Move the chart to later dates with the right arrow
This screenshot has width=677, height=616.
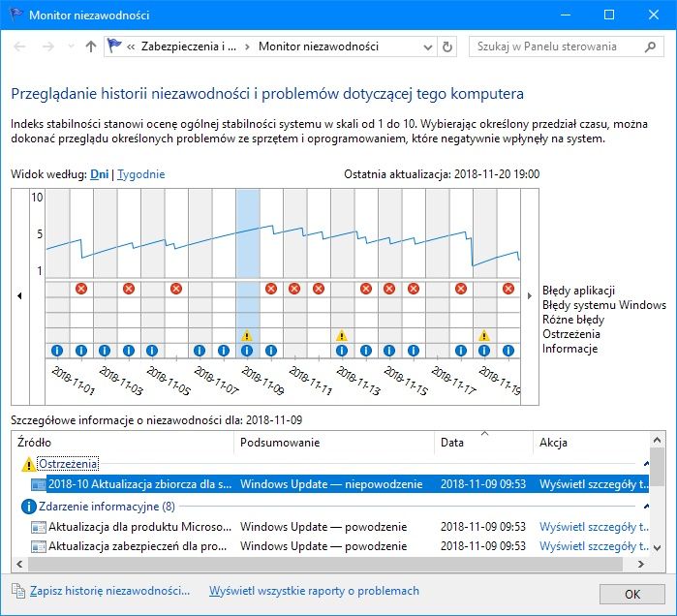pyautogui.click(x=530, y=295)
